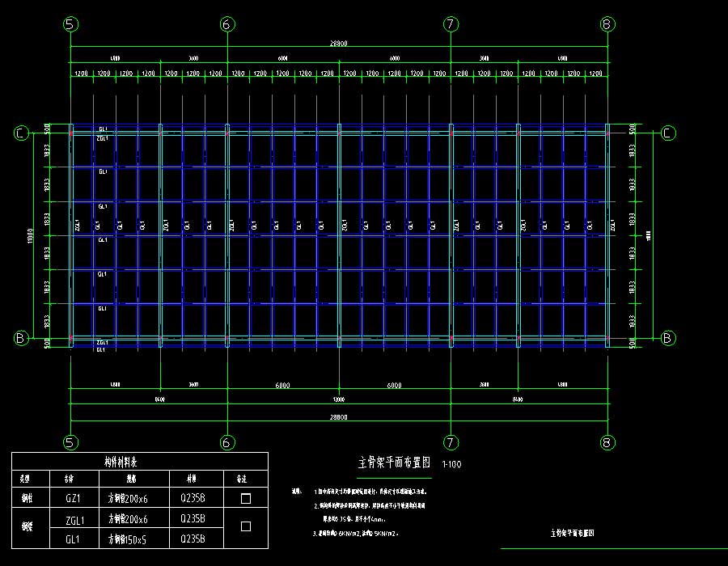The width and height of the screenshot is (728, 566).
Task: Pick the lower 6000 dimension nearest axis 7
Action: pyautogui.click(x=394, y=385)
